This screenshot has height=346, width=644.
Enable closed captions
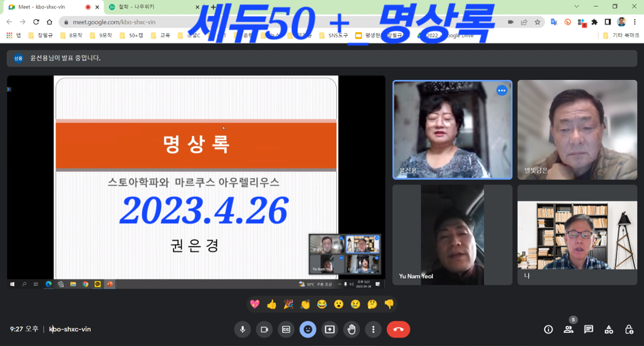[286, 329]
